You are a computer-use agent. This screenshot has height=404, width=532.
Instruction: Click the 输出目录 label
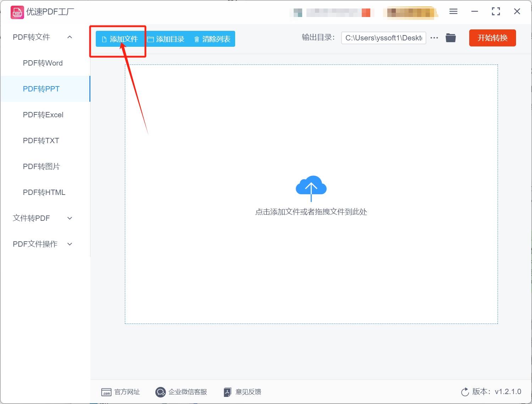[318, 38]
